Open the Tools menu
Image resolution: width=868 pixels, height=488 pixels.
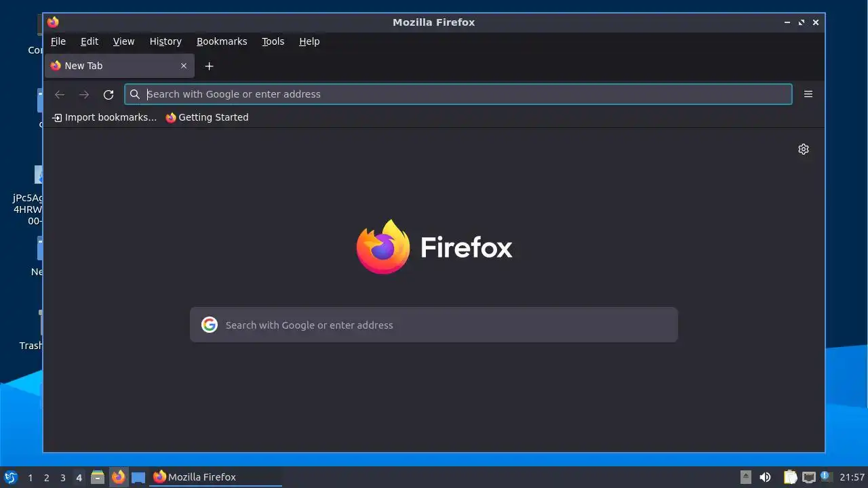pyautogui.click(x=273, y=41)
